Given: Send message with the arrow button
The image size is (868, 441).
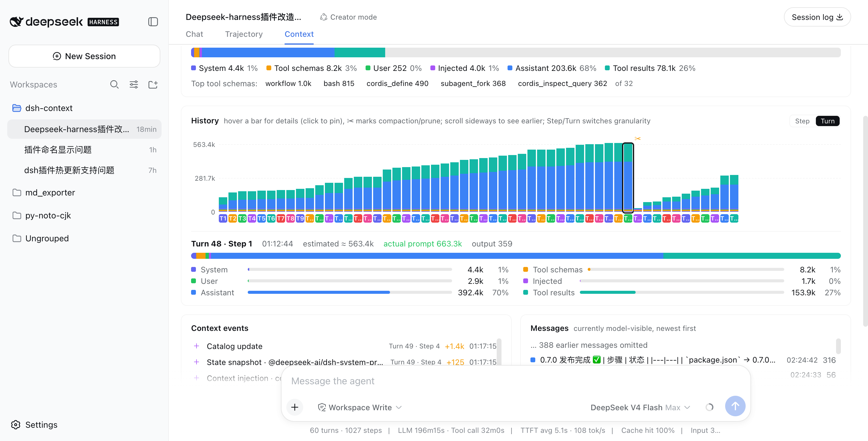Looking at the screenshot, I should click(735, 406).
